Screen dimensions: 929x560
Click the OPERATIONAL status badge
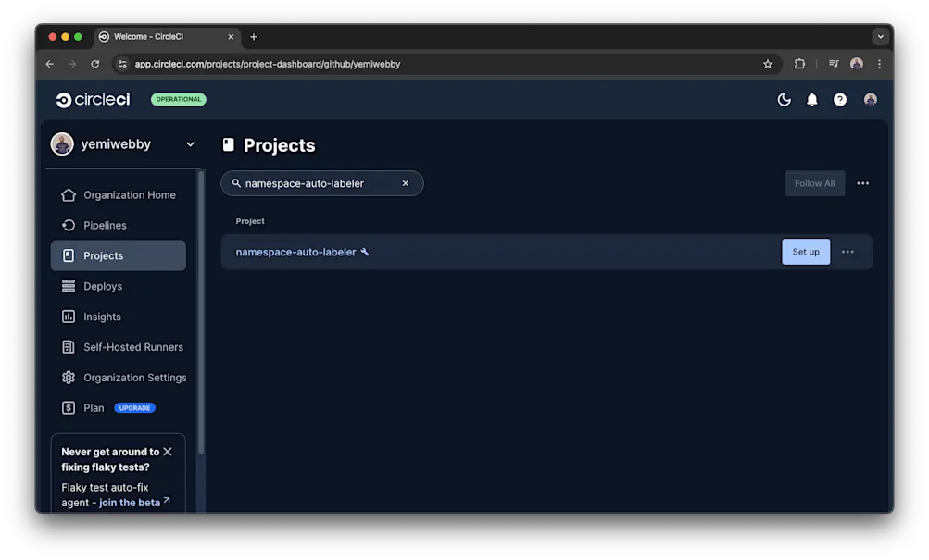(x=178, y=99)
